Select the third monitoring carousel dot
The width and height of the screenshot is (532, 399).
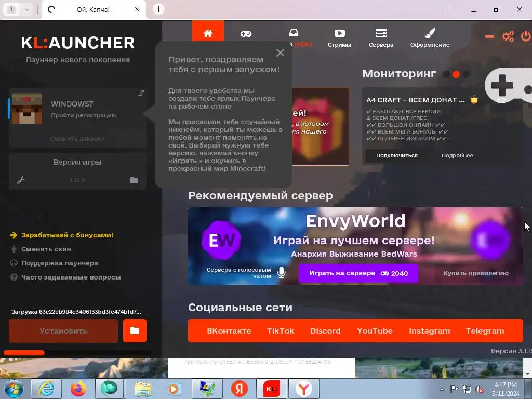pyautogui.click(x=466, y=74)
